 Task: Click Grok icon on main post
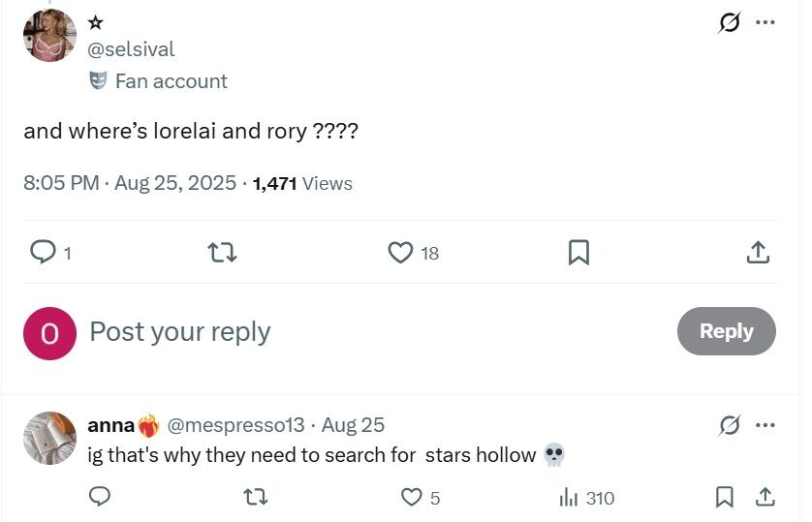click(x=729, y=22)
